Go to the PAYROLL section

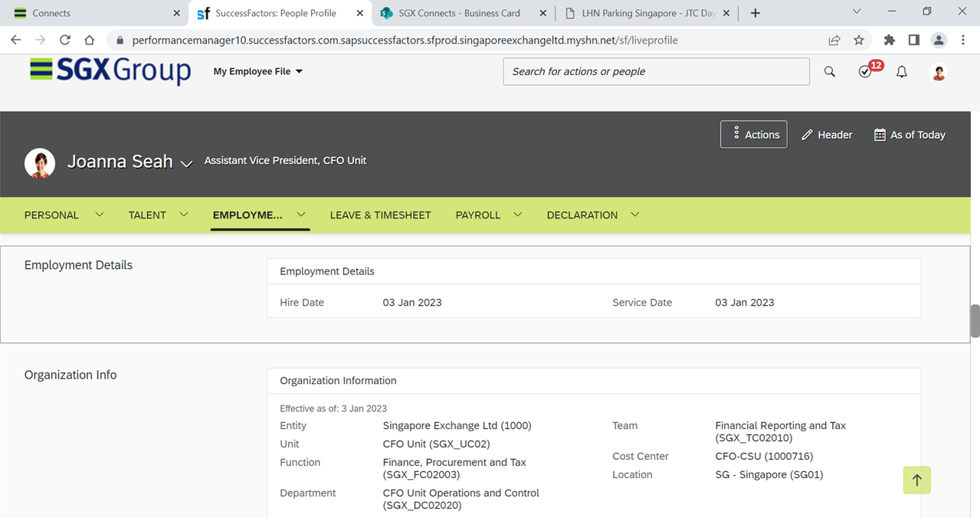478,215
